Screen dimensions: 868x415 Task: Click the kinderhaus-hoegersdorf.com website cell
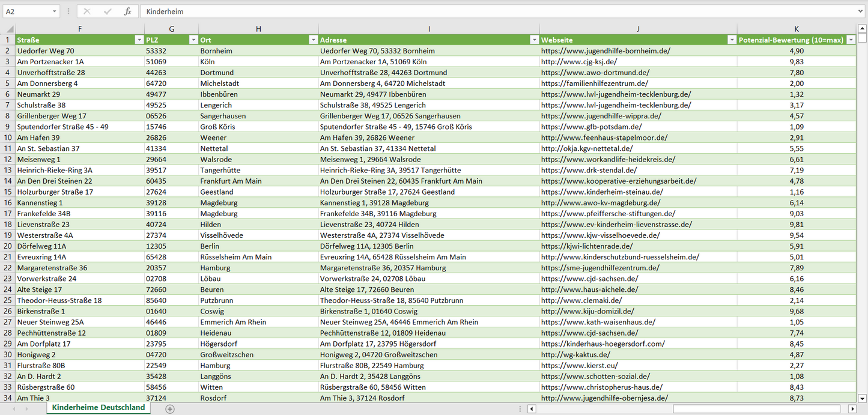click(602, 344)
